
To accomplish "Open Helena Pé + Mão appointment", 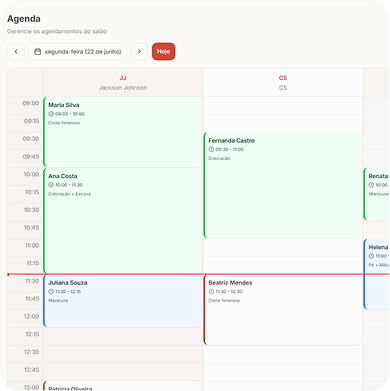I will (x=377, y=274).
